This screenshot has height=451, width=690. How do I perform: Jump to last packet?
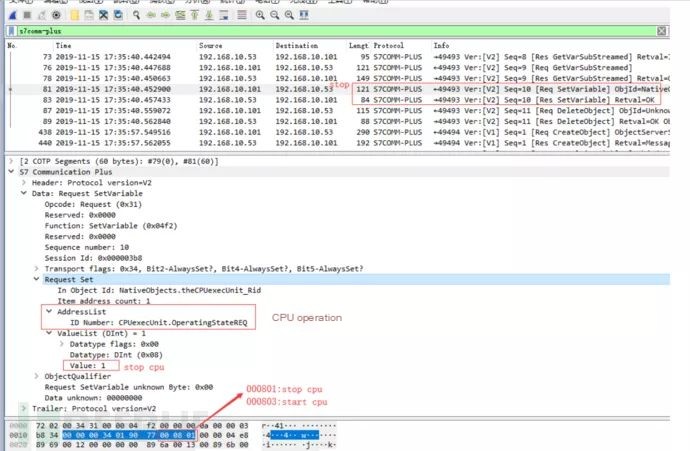(209, 15)
